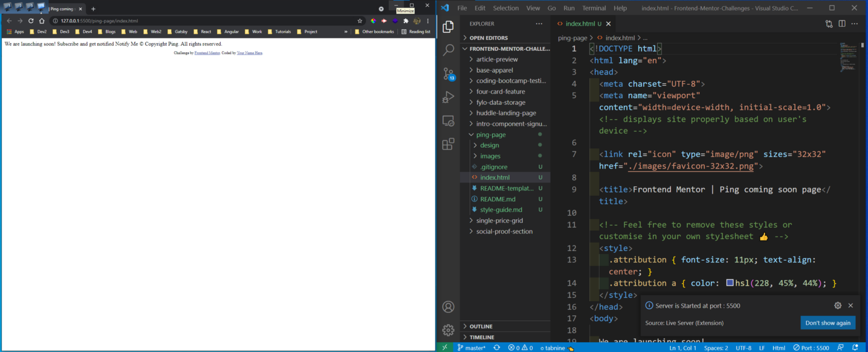Expand the single-price-grid folder
The width and height of the screenshot is (868, 352).
505,220
